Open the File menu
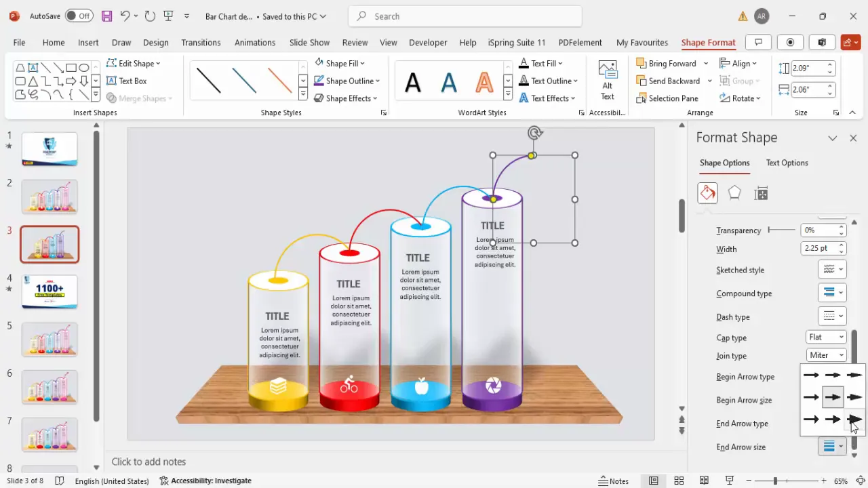 19,42
